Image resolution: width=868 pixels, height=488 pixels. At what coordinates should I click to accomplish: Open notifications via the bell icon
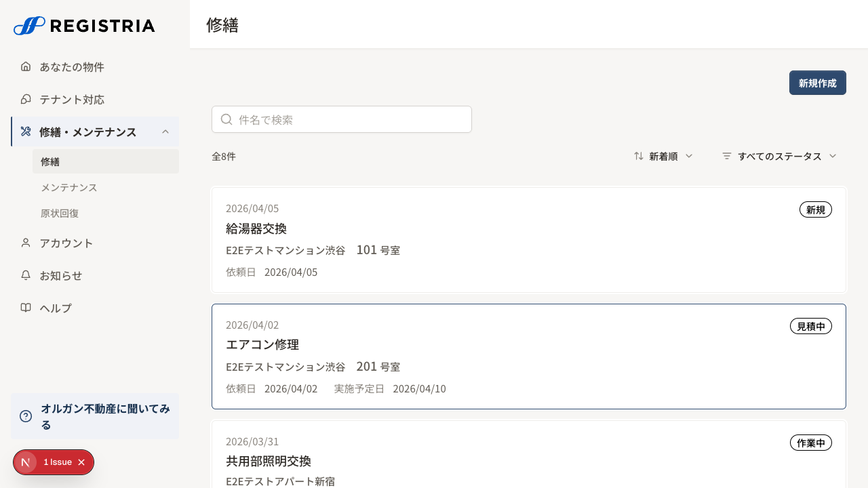[25, 275]
